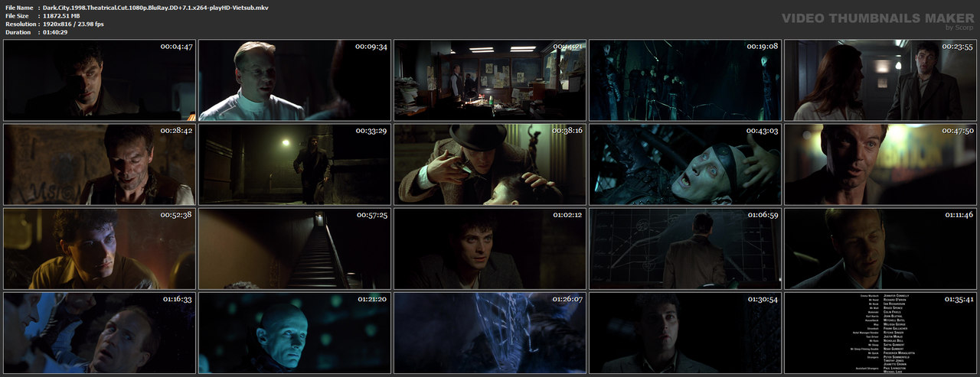Open the map wall thumbnail at 01:06:59

[685, 249]
